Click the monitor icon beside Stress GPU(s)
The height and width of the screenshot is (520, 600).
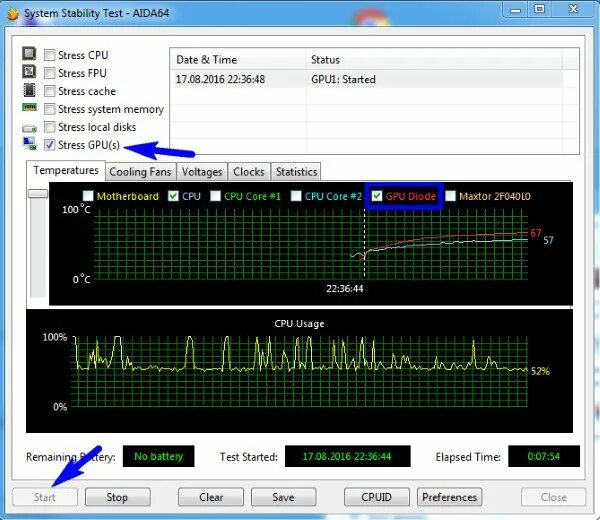[29, 143]
